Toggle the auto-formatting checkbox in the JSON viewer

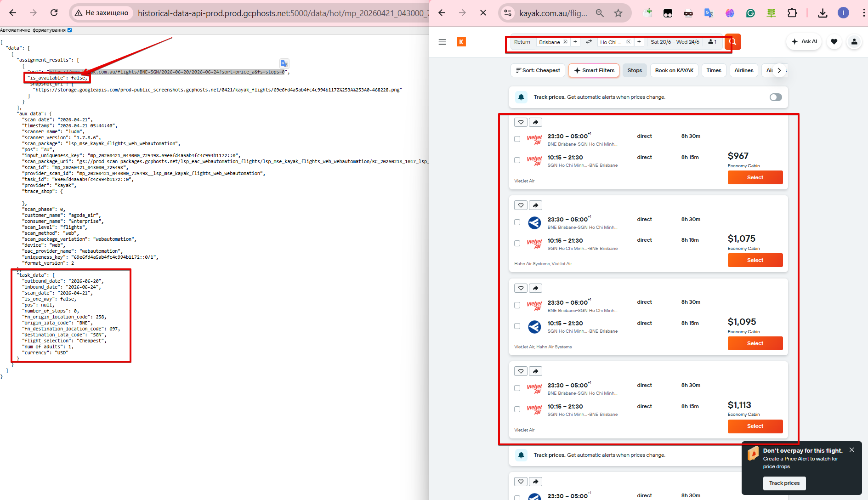[x=69, y=30]
